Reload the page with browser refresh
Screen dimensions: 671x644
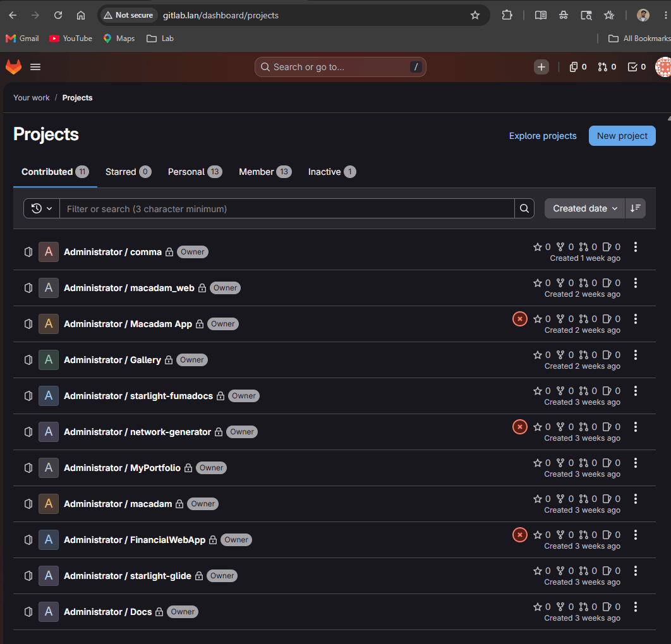tap(58, 15)
